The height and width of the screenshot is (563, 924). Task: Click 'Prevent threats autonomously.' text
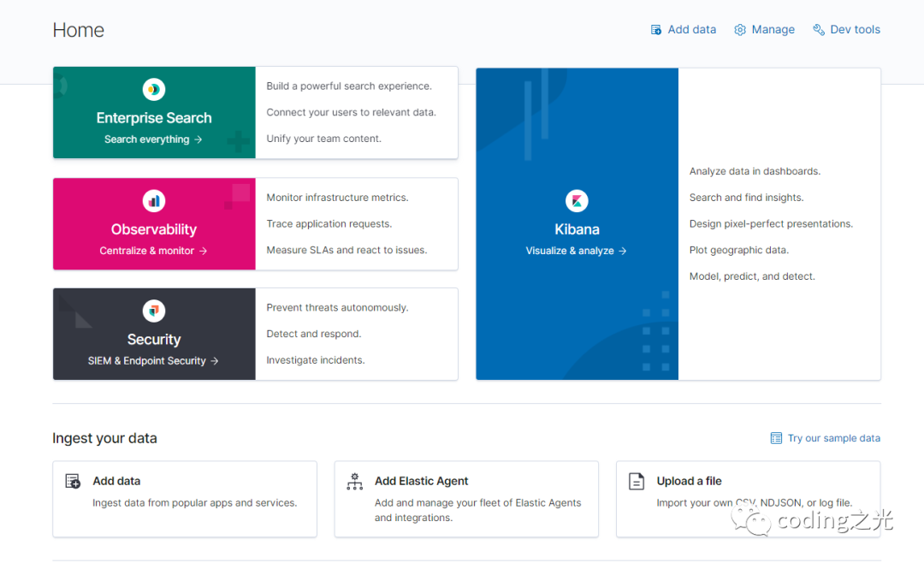(x=337, y=308)
